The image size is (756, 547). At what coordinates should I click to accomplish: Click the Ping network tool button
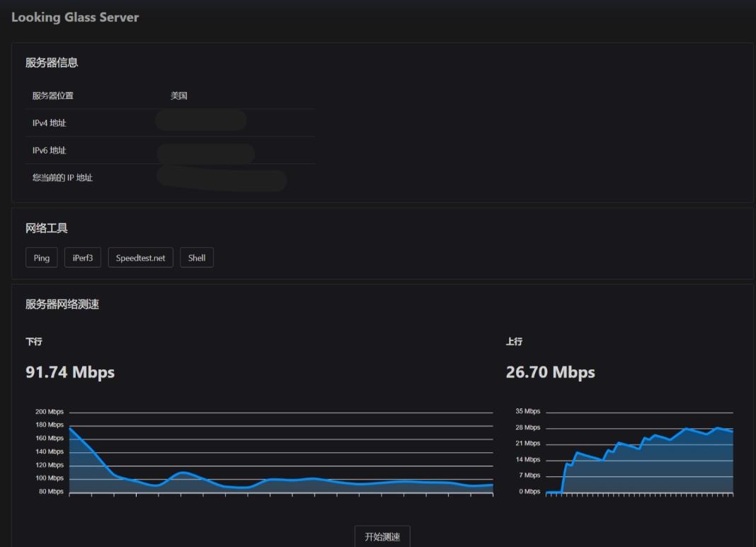tap(42, 258)
